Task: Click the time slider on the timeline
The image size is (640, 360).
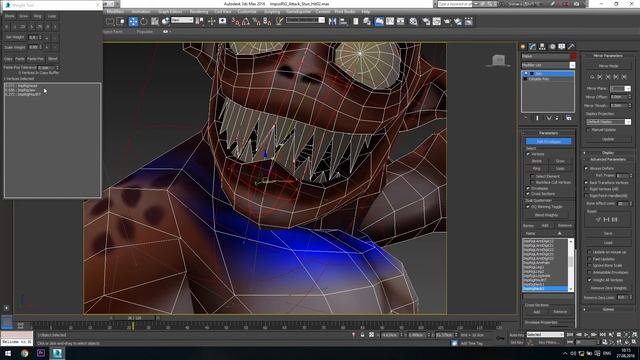Action: coord(134,318)
